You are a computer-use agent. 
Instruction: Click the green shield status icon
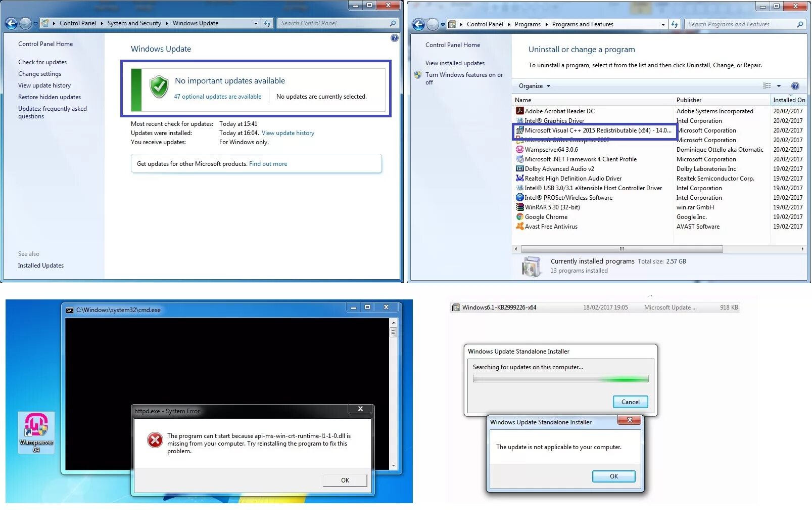(x=159, y=87)
